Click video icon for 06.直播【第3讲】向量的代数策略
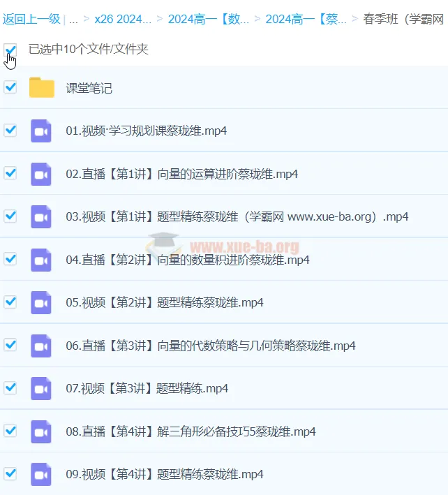 [x=41, y=346]
